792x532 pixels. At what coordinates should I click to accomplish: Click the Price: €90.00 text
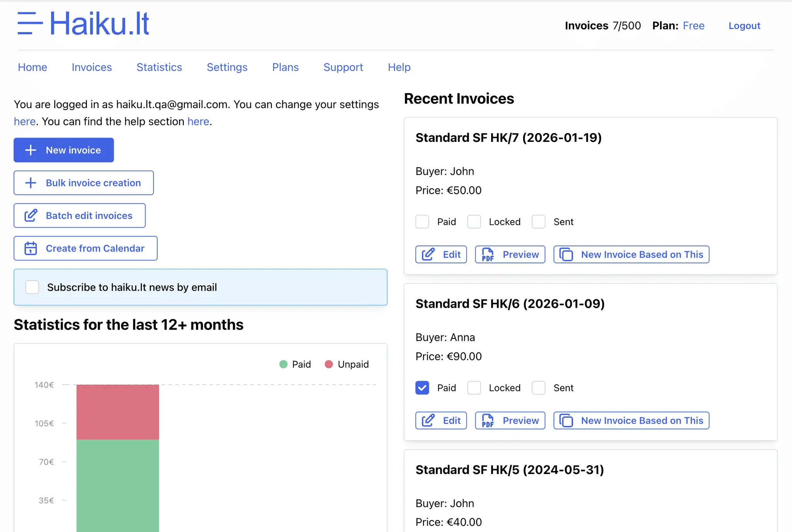pyautogui.click(x=449, y=356)
